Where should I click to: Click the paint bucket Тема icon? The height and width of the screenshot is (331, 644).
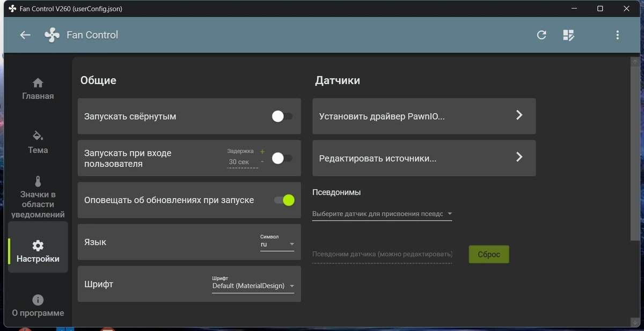[x=38, y=135]
